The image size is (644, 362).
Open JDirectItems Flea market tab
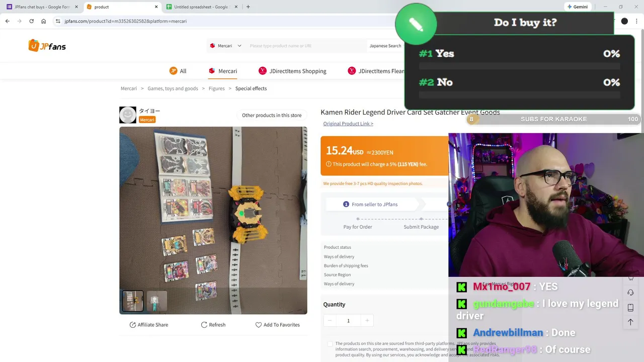(376, 71)
